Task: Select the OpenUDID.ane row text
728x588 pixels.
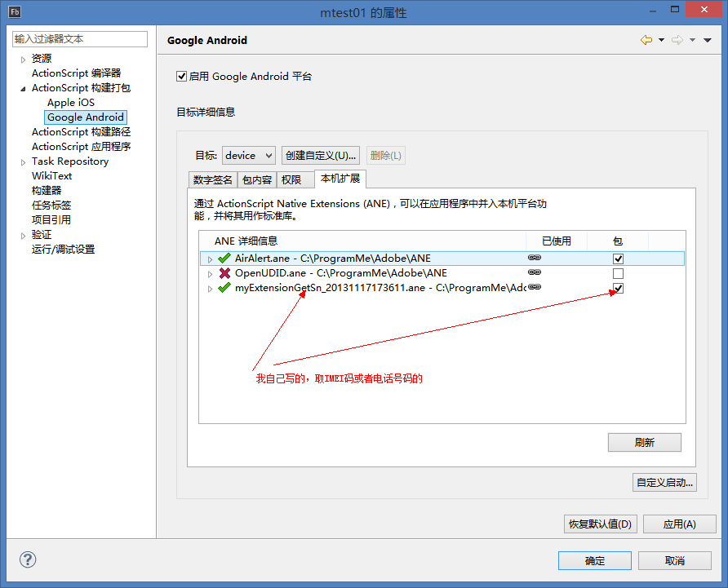Action: pyautogui.click(x=341, y=273)
